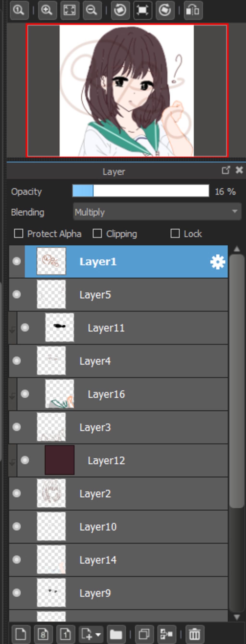Select Layer2 in the layer list
This screenshot has height=644, width=246.
pyautogui.click(x=118, y=494)
